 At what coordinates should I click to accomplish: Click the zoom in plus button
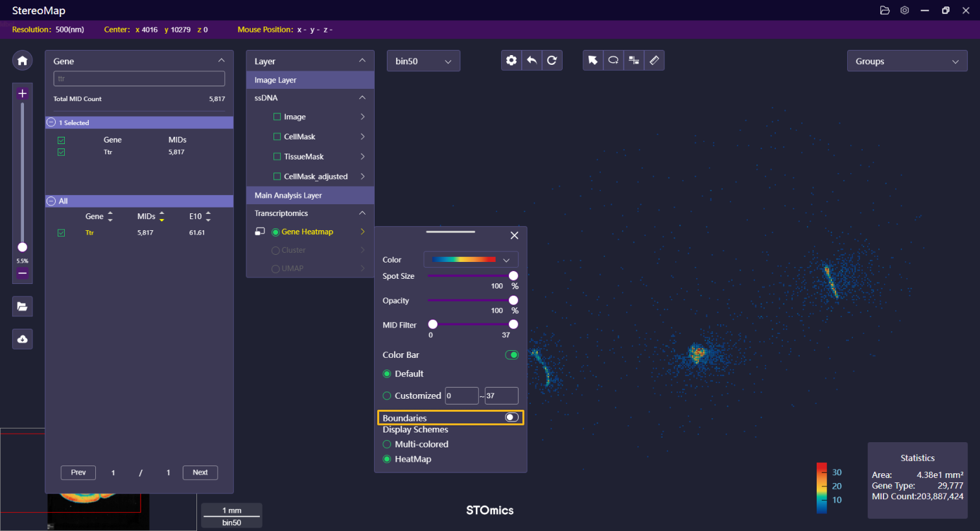click(22, 93)
